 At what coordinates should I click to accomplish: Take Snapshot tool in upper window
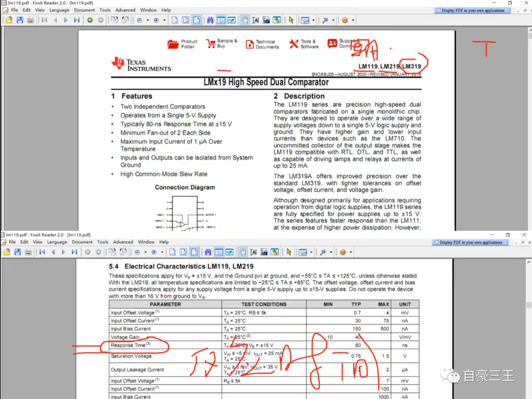(x=266, y=20)
